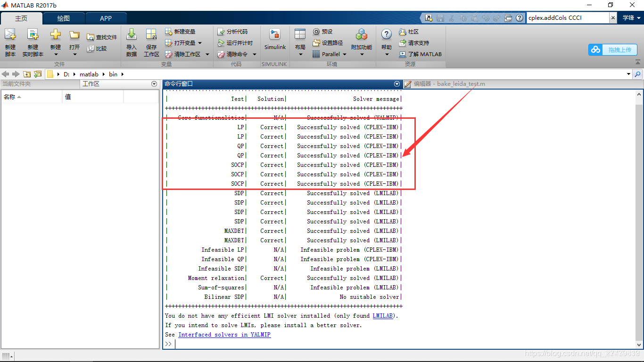Click 比较 to compare files

pos(97,48)
